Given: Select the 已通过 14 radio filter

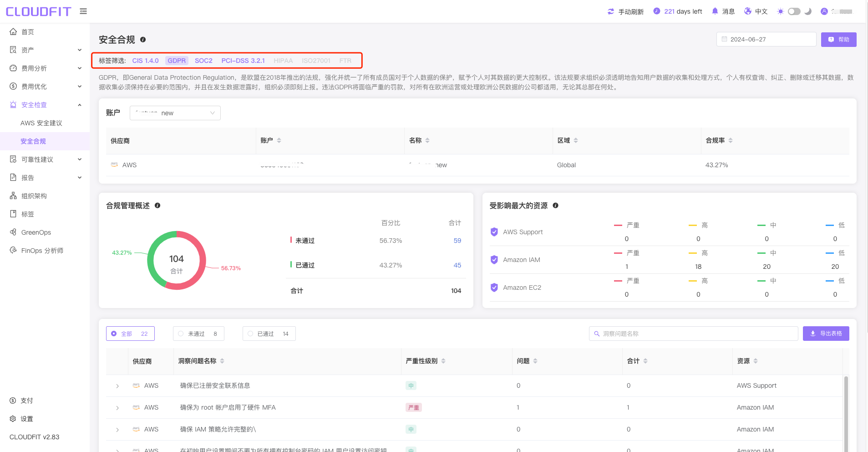Looking at the screenshot, I should coord(269,334).
